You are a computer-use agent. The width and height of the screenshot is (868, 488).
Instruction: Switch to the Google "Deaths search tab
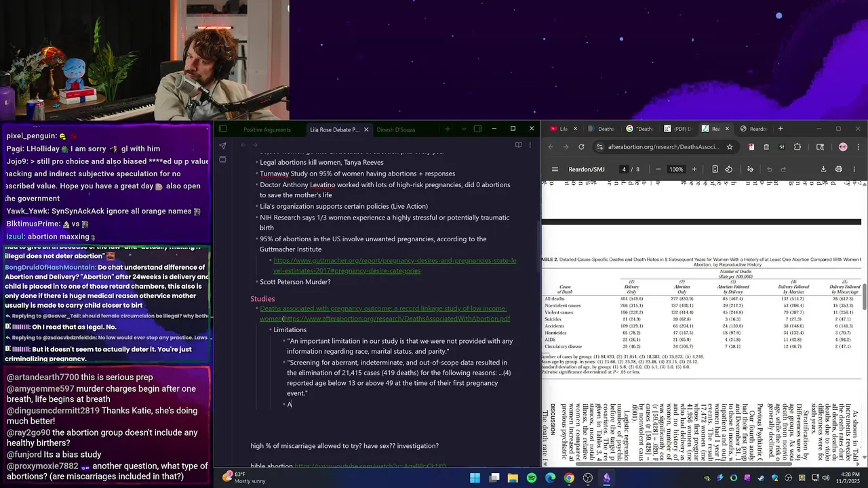click(x=640, y=129)
